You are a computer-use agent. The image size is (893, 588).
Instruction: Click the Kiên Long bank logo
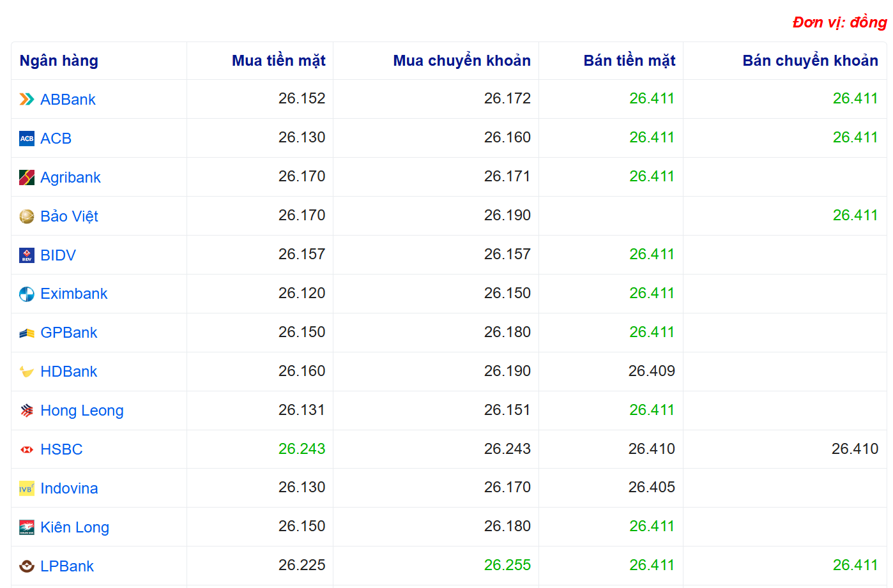(x=27, y=527)
